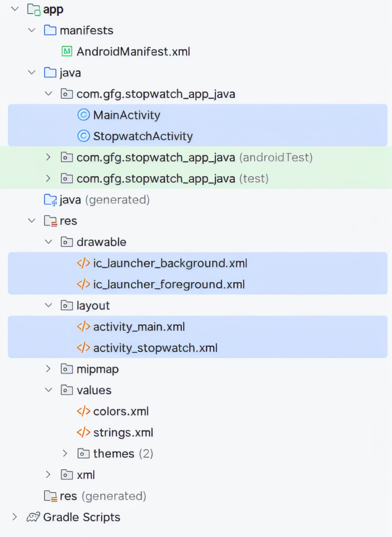Select the mipmap folder label
Image resolution: width=392 pixels, height=537 pixels.
click(x=97, y=369)
